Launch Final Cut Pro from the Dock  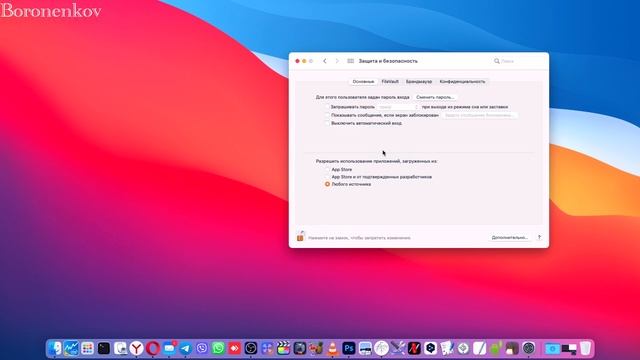tap(283, 348)
